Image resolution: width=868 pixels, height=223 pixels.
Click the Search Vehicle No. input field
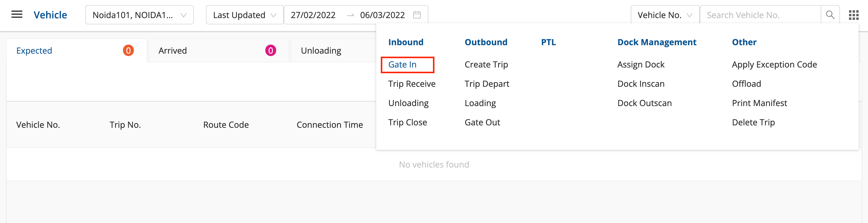click(x=760, y=15)
